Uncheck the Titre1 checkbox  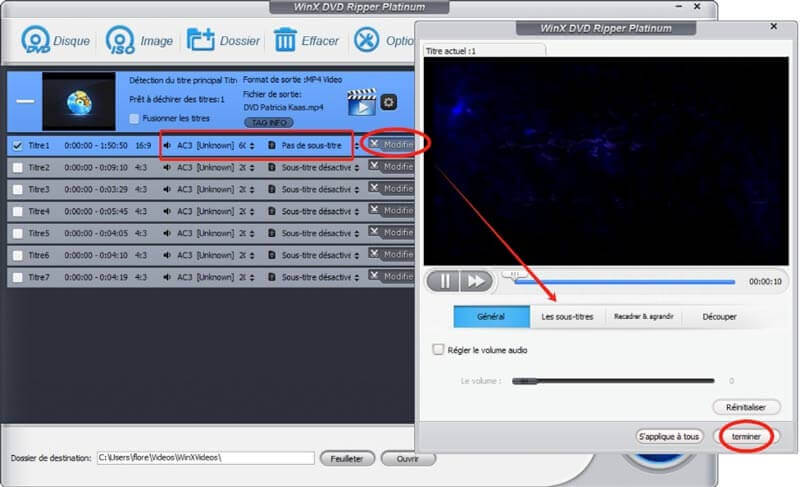18,146
